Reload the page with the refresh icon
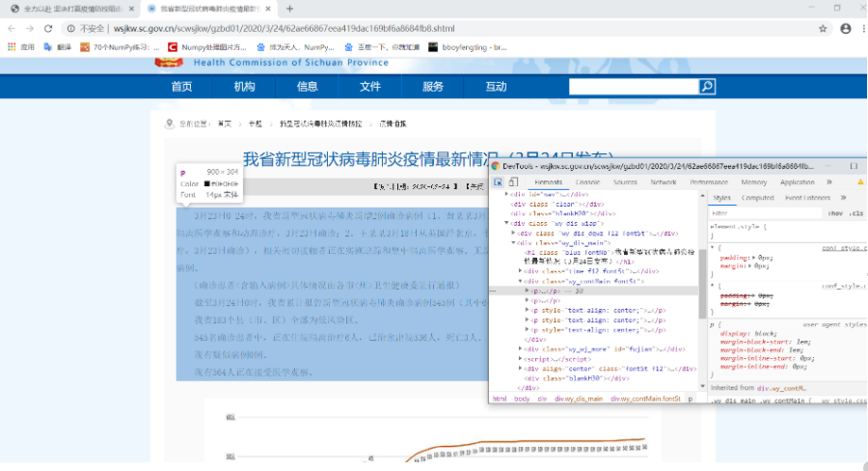 (48, 28)
